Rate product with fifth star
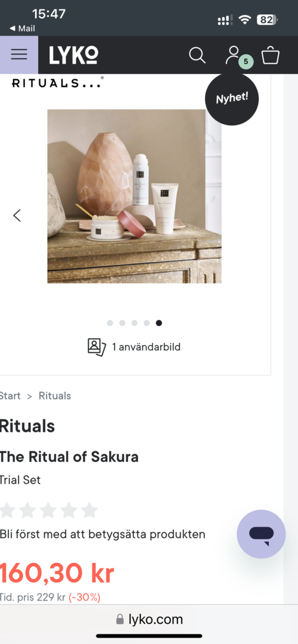The width and height of the screenshot is (298, 644). [89, 511]
